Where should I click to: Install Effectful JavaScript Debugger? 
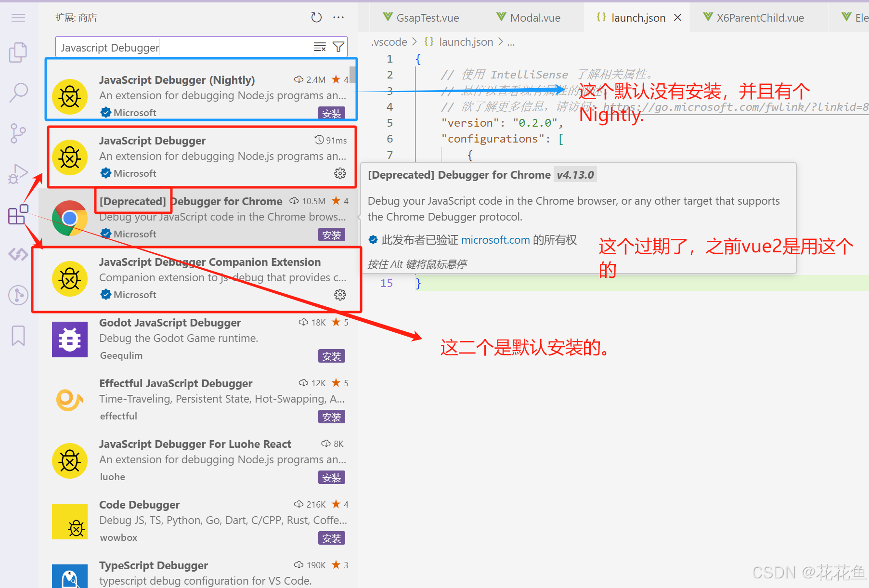click(x=331, y=417)
